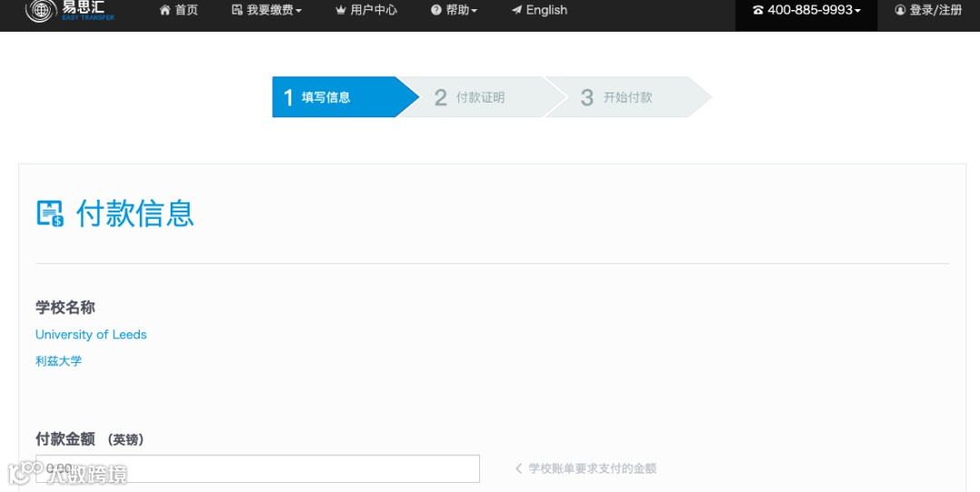Click 登录/注册 to sign in
Viewport: 980px width, 492px height.
tap(928, 10)
